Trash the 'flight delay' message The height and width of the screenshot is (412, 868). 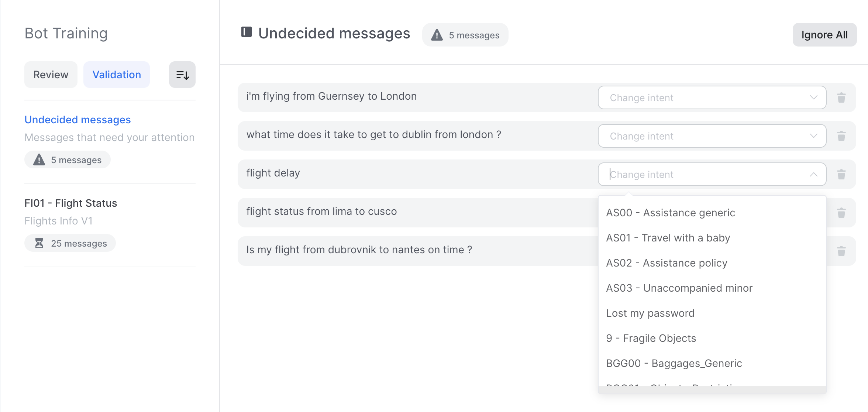click(x=841, y=175)
